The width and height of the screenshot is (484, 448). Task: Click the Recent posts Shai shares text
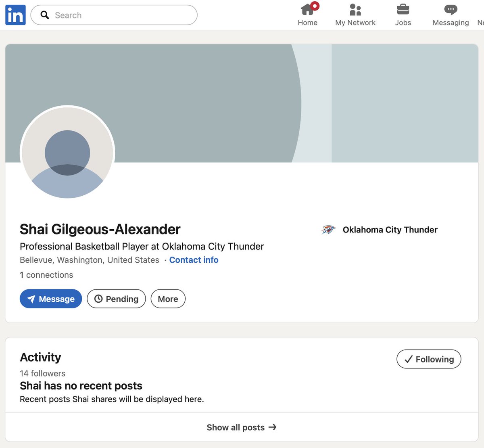pos(112,399)
